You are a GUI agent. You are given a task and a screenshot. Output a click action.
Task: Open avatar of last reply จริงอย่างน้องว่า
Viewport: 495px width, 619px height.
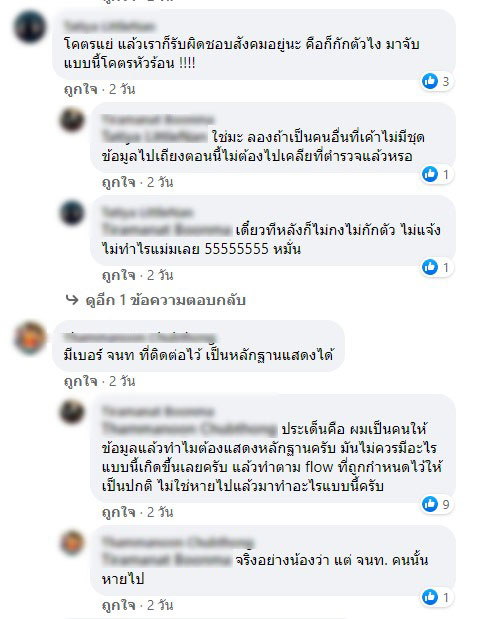[72, 542]
